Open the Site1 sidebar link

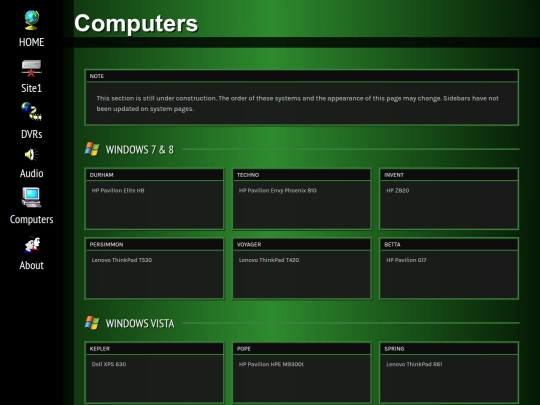31,88
